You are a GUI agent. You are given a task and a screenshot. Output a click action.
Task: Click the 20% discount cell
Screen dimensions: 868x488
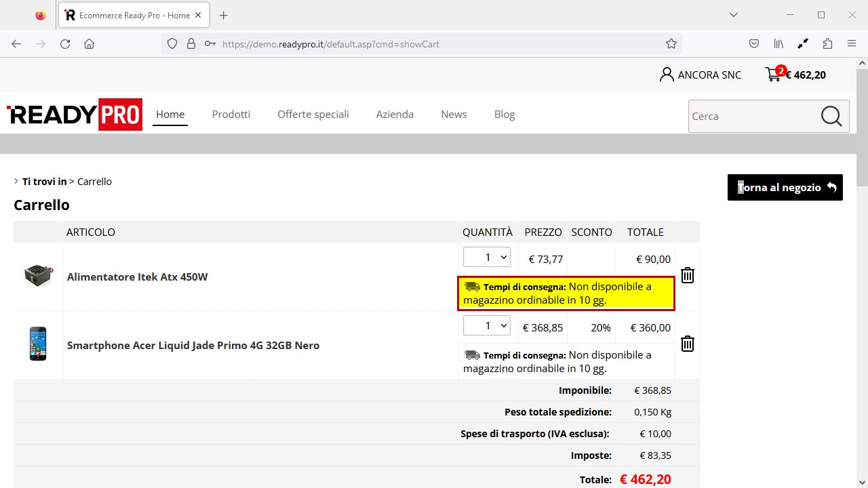point(601,327)
